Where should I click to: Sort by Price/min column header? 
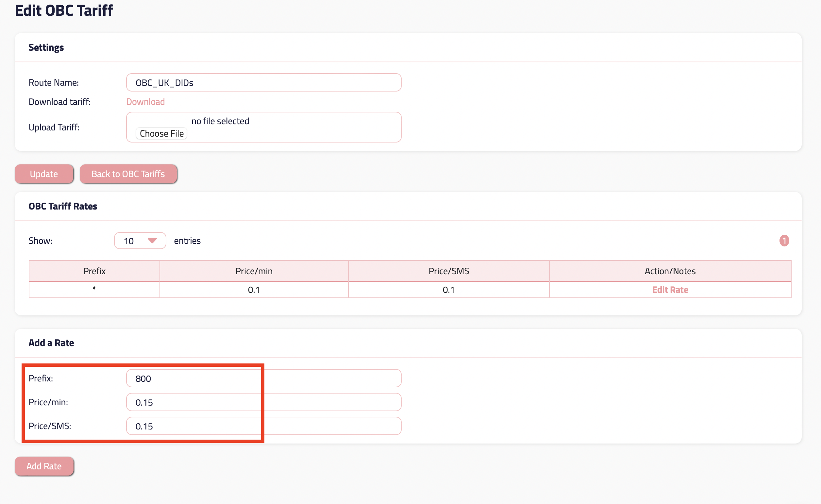pos(254,271)
